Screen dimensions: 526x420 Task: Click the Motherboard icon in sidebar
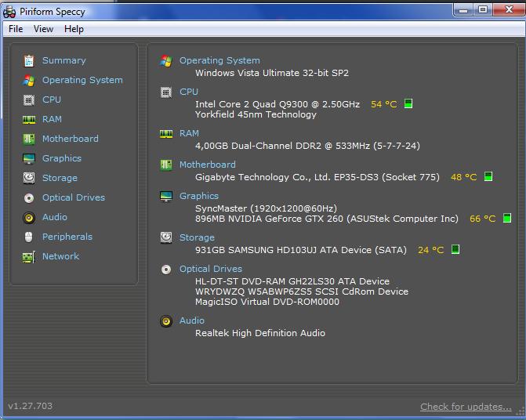tap(29, 139)
